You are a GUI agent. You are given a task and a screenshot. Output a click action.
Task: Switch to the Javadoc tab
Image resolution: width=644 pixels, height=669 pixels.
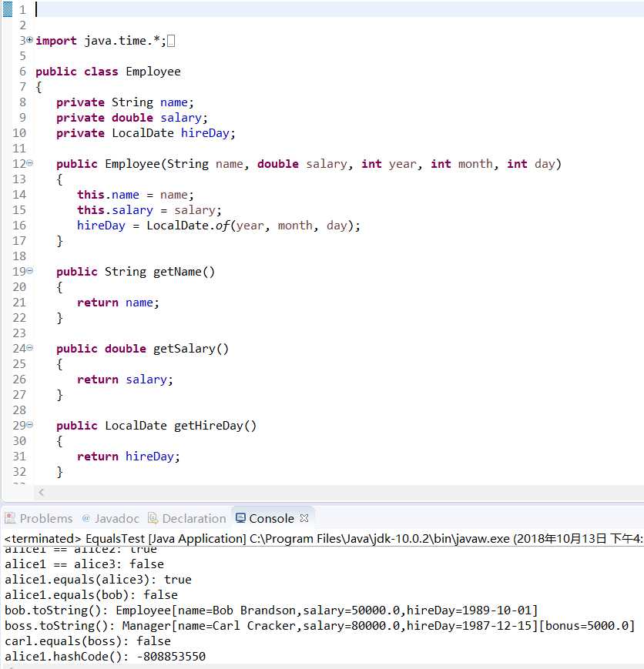(x=111, y=518)
